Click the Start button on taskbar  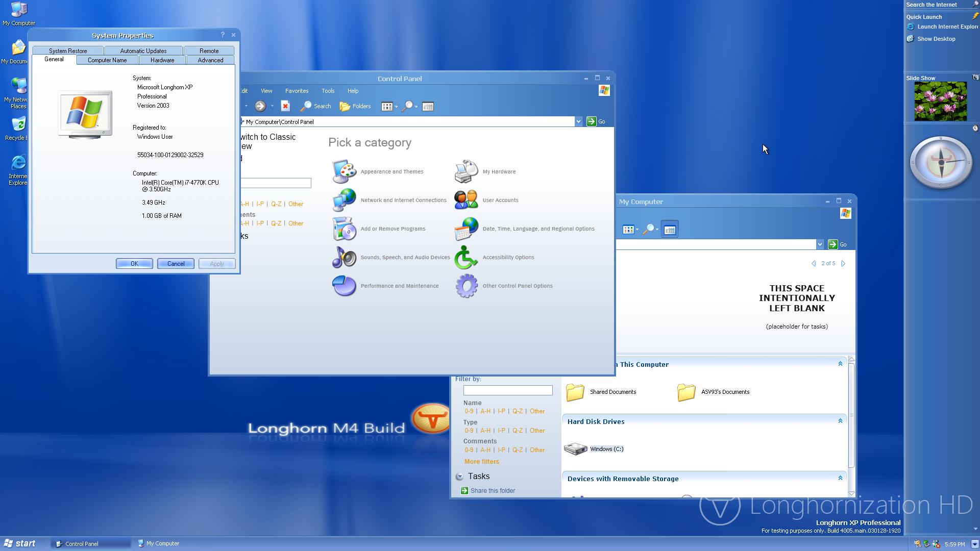(x=19, y=543)
